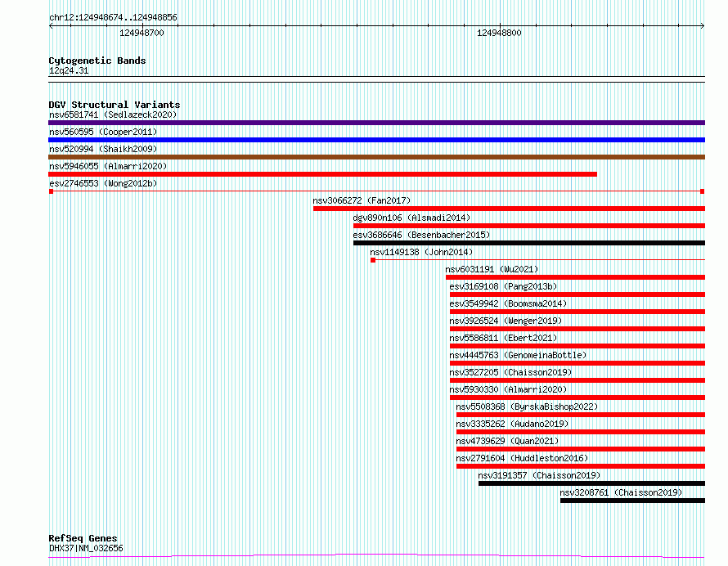The width and height of the screenshot is (728, 566).
Task: Click nsv5930330 (Almarri2020) variant label
Action: [x=508, y=389]
